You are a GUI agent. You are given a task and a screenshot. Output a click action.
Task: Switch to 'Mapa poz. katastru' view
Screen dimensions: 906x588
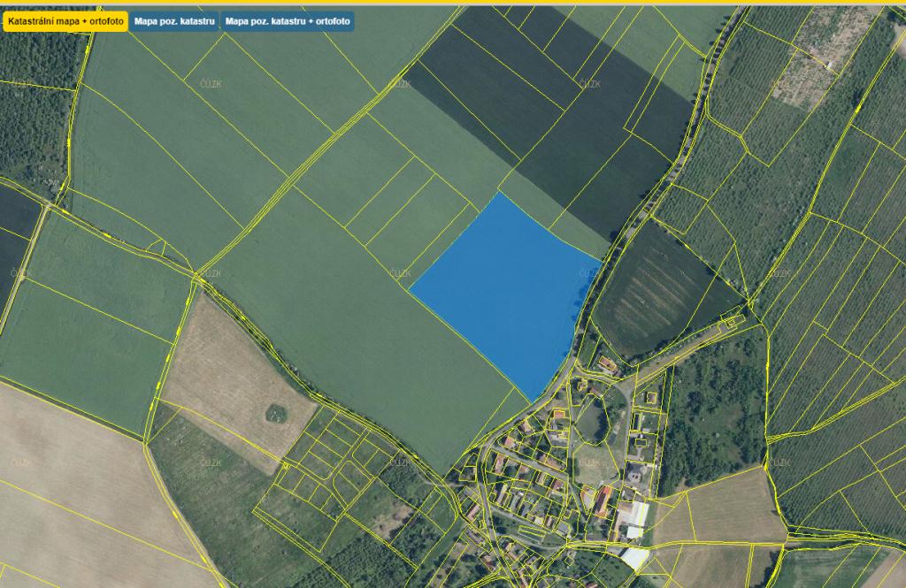point(175,20)
